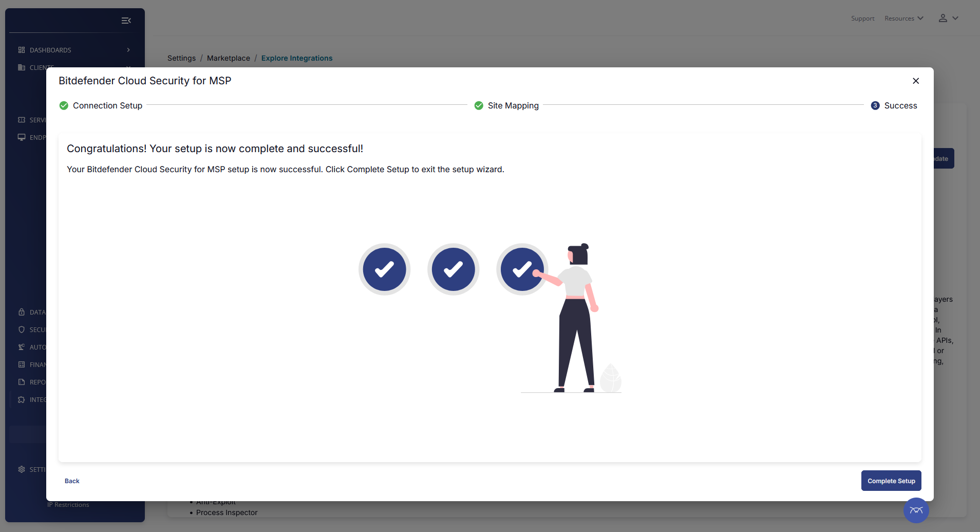Click the Complete Setup button
Viewport: 980px width, 532px height.
tap(891, 481)
